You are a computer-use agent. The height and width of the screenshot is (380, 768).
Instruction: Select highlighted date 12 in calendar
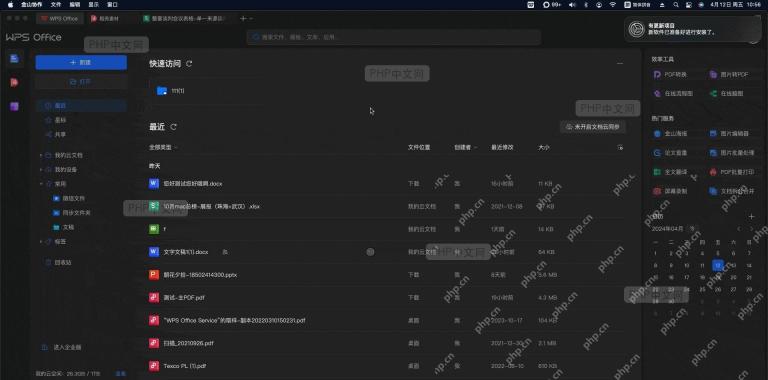click(x=718, y=265)
